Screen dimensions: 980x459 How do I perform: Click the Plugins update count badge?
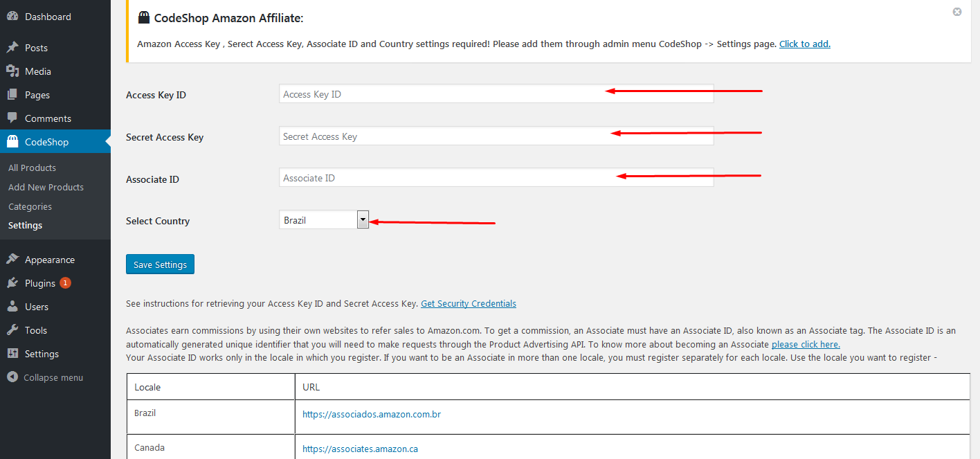[65, 282]
